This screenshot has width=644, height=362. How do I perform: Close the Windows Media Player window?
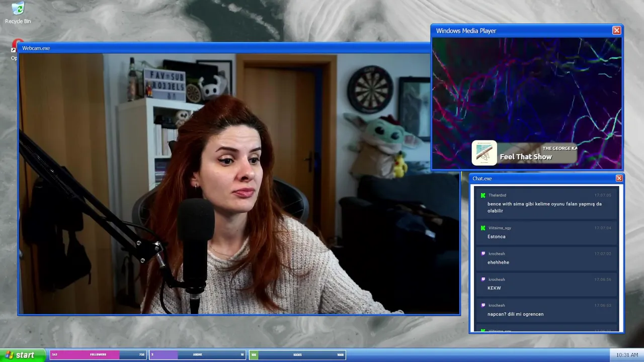point(616,31)
